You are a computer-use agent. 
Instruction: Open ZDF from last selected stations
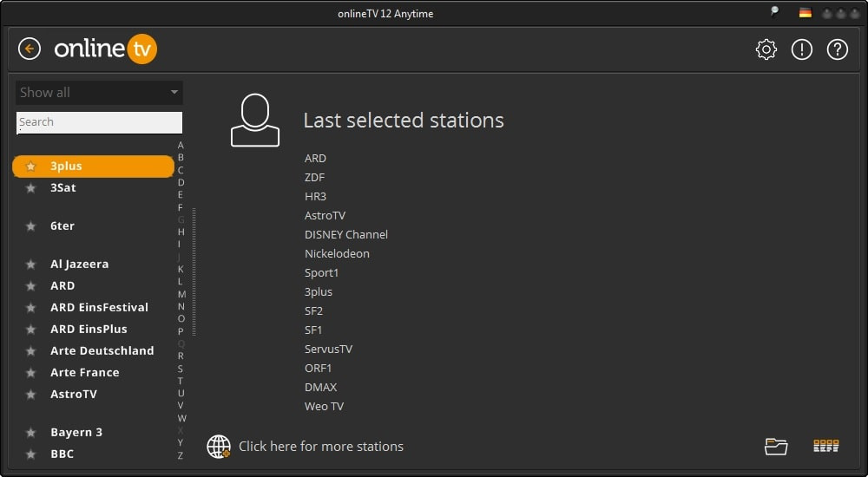tap(314, 178)
